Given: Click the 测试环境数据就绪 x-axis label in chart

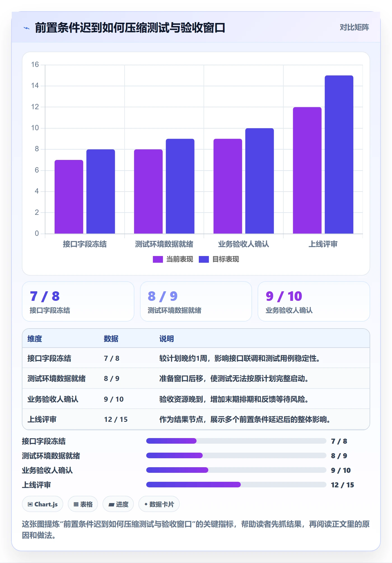Looking at the screenshot, I should (x=164, y=244).
